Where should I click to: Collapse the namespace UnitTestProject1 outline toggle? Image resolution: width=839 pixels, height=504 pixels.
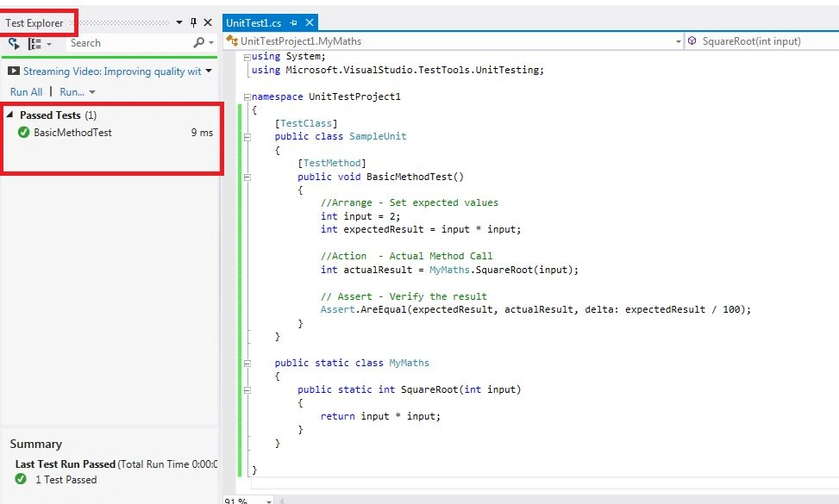(247, 96)
